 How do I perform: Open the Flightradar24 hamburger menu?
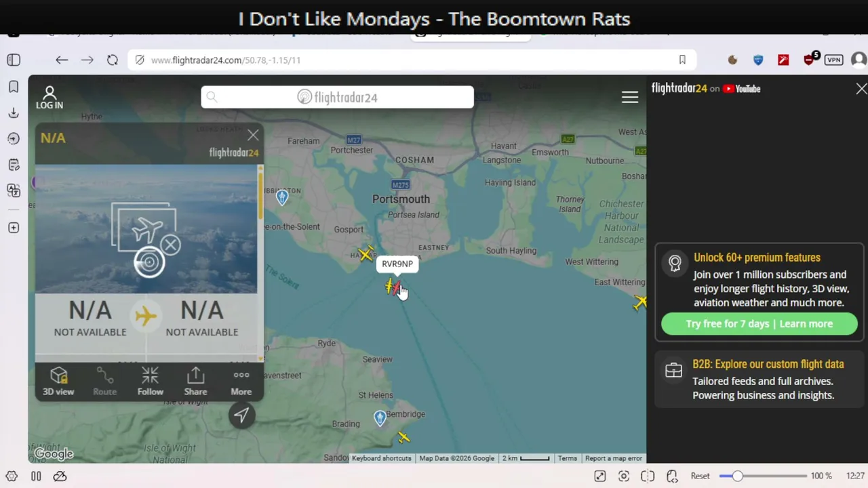coord(630,98)
